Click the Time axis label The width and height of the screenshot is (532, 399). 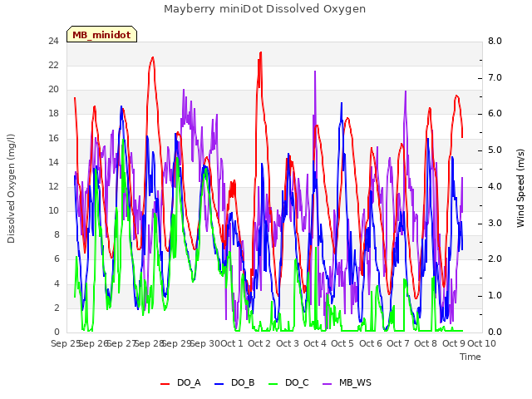tap(470, 357)
